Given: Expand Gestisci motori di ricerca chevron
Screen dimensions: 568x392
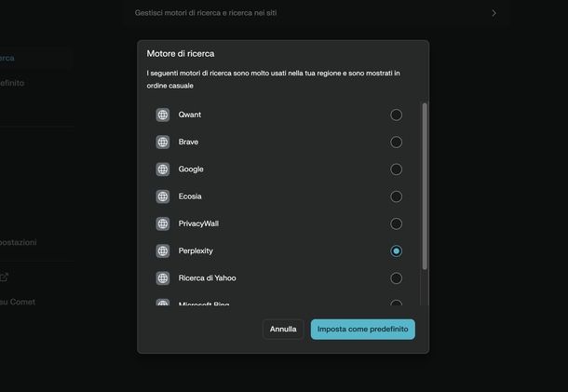Looking at the screenshot, I should [x=494, y=13].
